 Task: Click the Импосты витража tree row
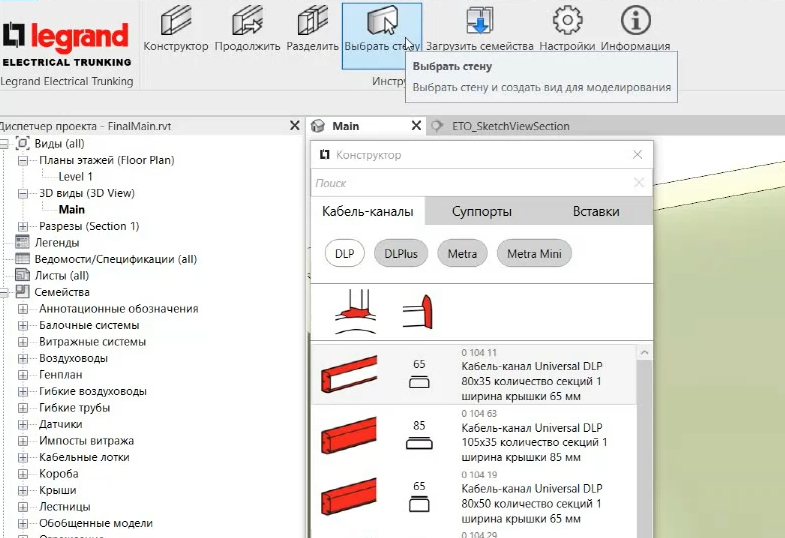click(86, 441)
